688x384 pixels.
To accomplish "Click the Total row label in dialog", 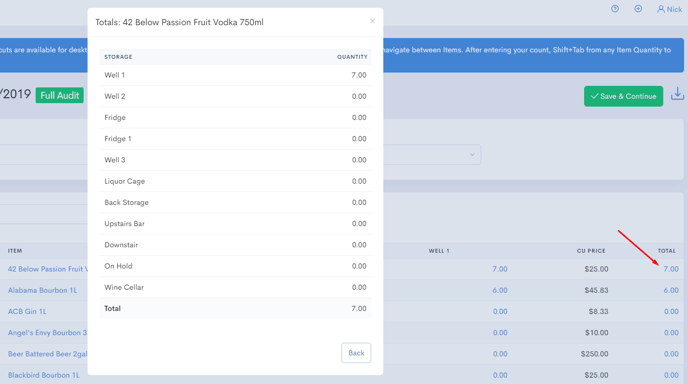I will (112, 309).
